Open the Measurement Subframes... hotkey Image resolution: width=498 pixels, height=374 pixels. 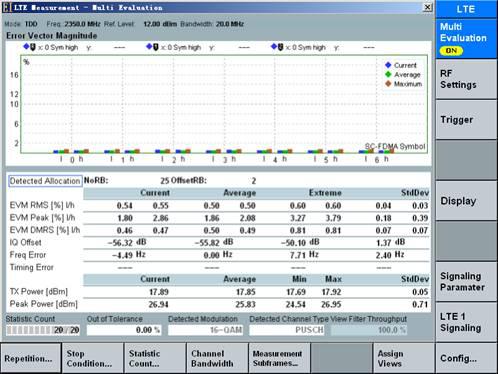[x=279, y=359]
